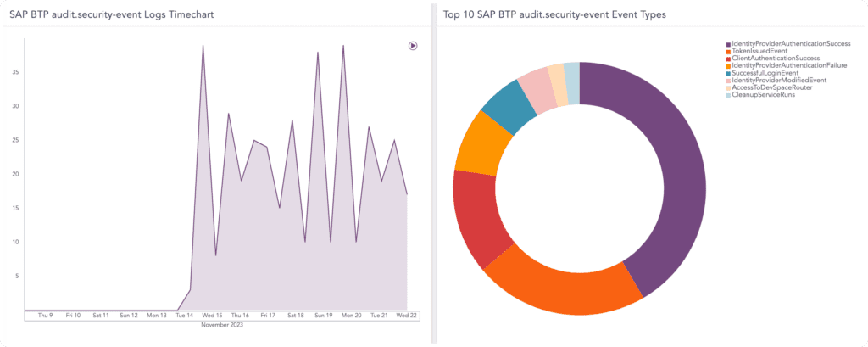Click the IdentityProviderModifiedEvent legend swatch
The image size is (868, 347).
click(x=728, y=81)
